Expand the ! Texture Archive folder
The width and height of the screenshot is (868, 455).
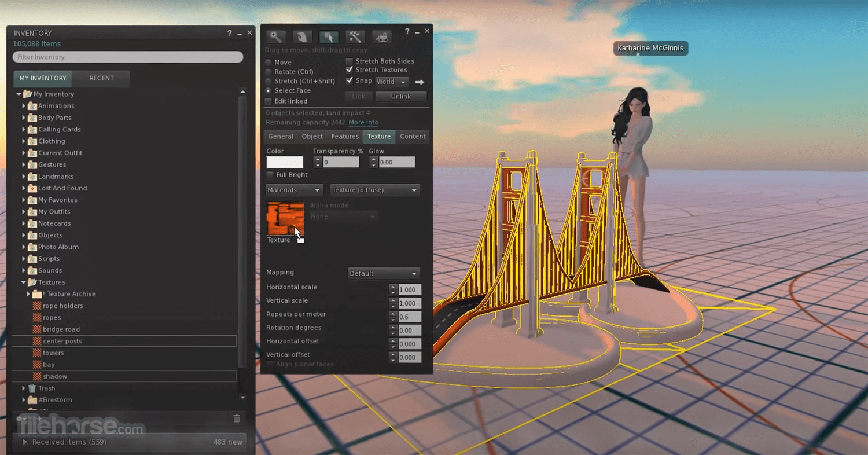click(x=28, y=294)
